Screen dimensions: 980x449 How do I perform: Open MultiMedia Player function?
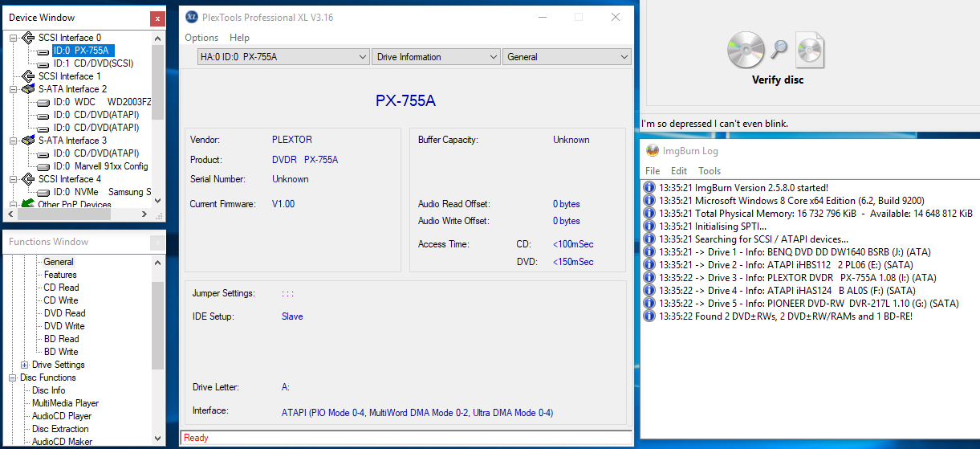(x=65, y=403)
